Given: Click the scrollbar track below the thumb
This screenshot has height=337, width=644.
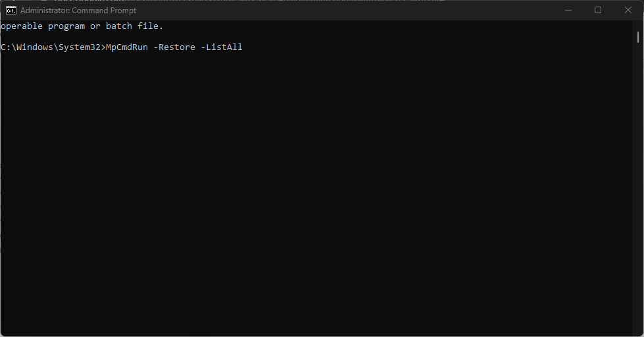Looking at the screenshot, I should [x=638, y=197].
